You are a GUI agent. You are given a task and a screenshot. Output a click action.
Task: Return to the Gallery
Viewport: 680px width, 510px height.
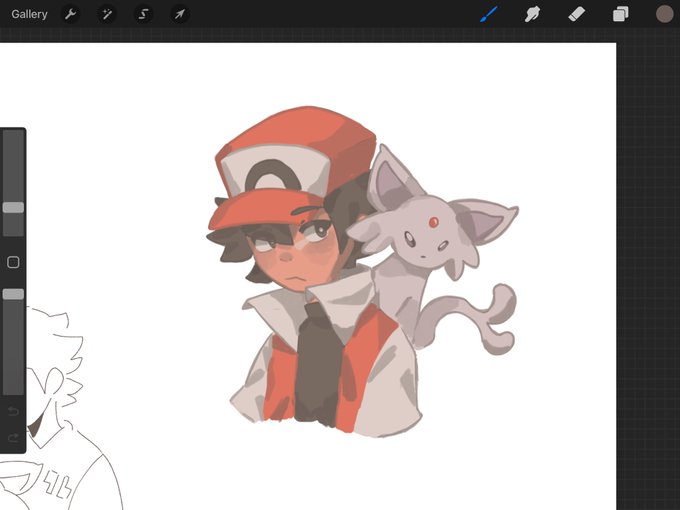29,14
